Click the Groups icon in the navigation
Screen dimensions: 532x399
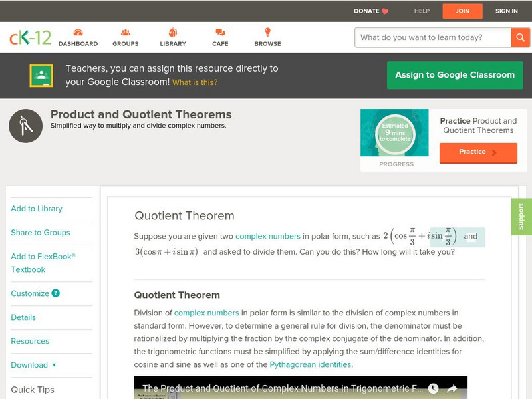pos(124,31)
